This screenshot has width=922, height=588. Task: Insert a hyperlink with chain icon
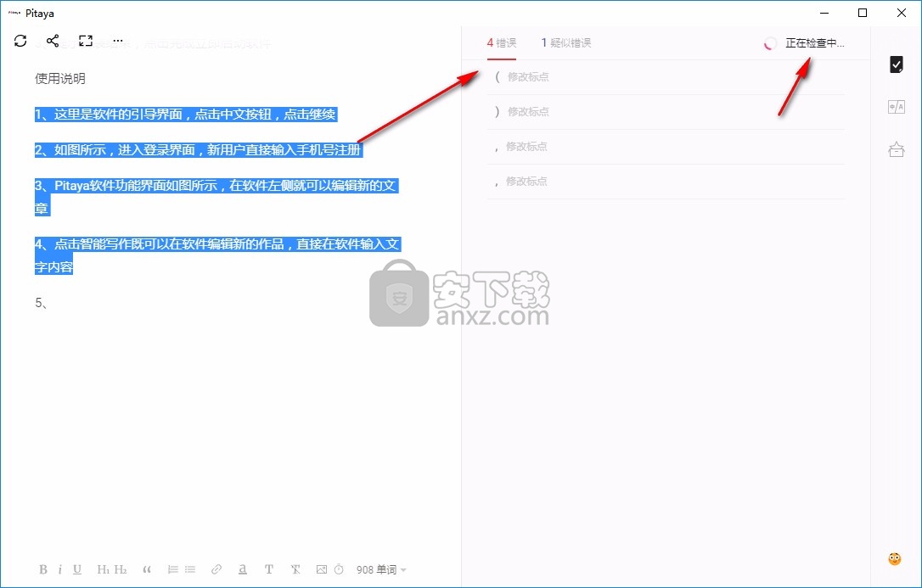[x=216, y=569]
